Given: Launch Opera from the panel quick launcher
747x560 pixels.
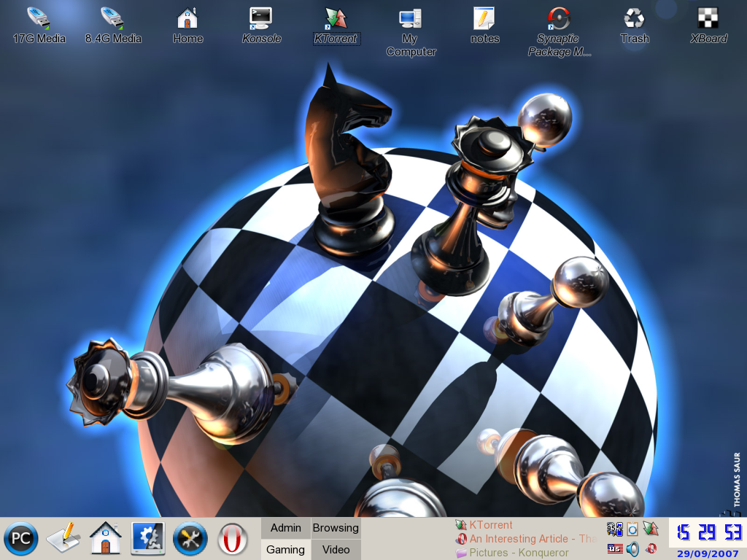Looking at the screenshot, I should point(233,539).
